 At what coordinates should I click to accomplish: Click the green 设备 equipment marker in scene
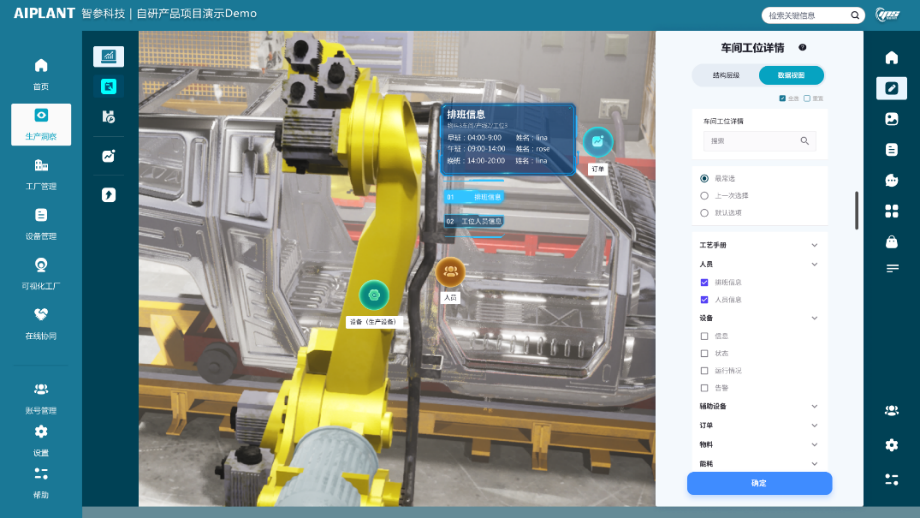(374, 295)
